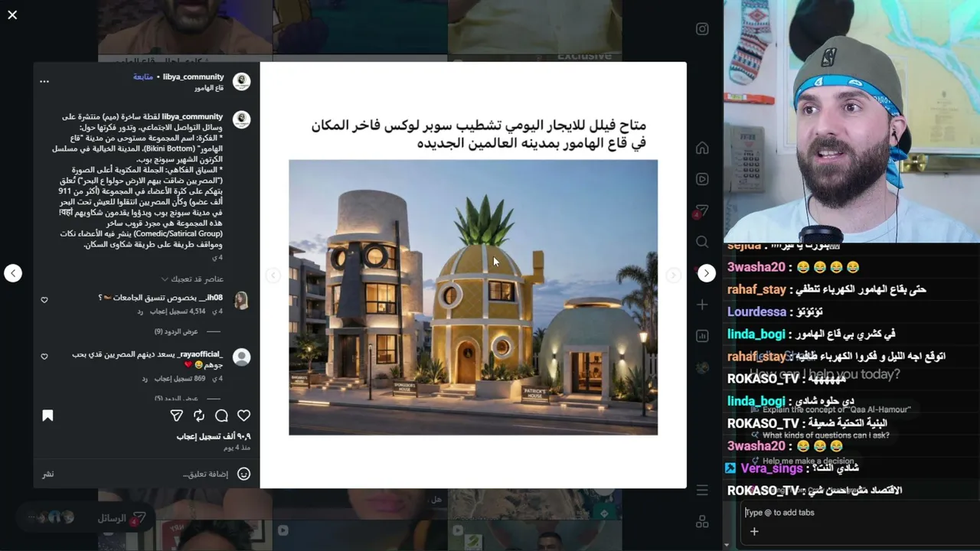Open Search in the Instagram sidebar
This screenshot has width=980, height=551.
(x=702, y=242)
